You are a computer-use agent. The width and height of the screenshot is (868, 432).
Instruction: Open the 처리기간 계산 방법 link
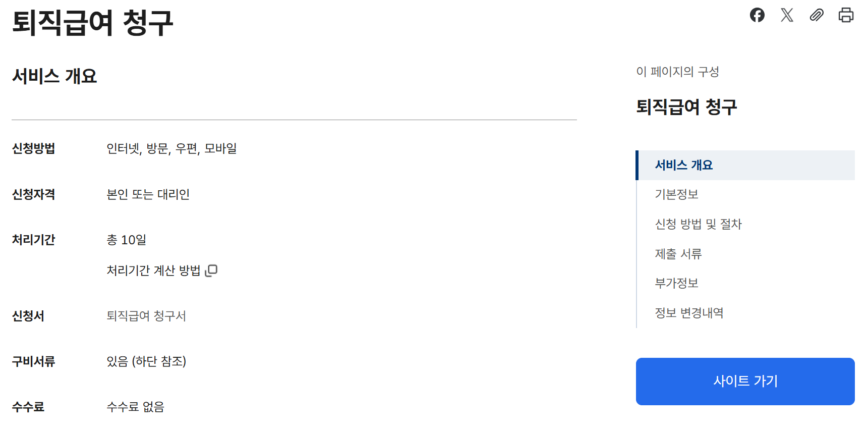point(153,271)
